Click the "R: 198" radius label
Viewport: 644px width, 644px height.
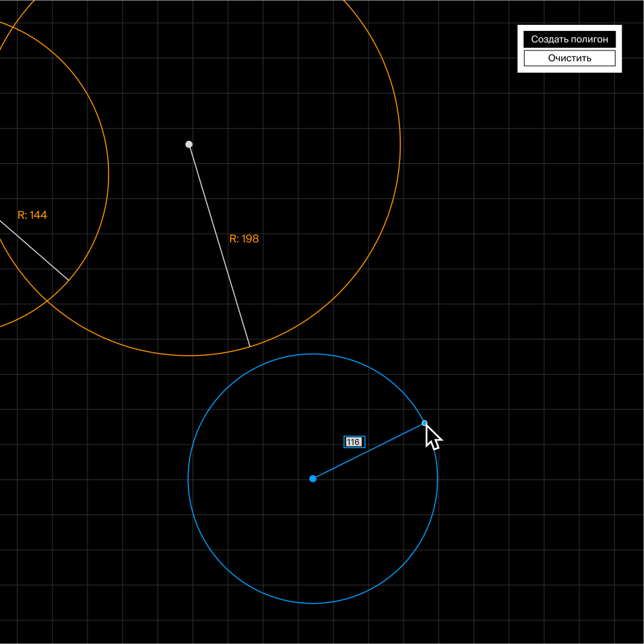click(x=244, y=238)
